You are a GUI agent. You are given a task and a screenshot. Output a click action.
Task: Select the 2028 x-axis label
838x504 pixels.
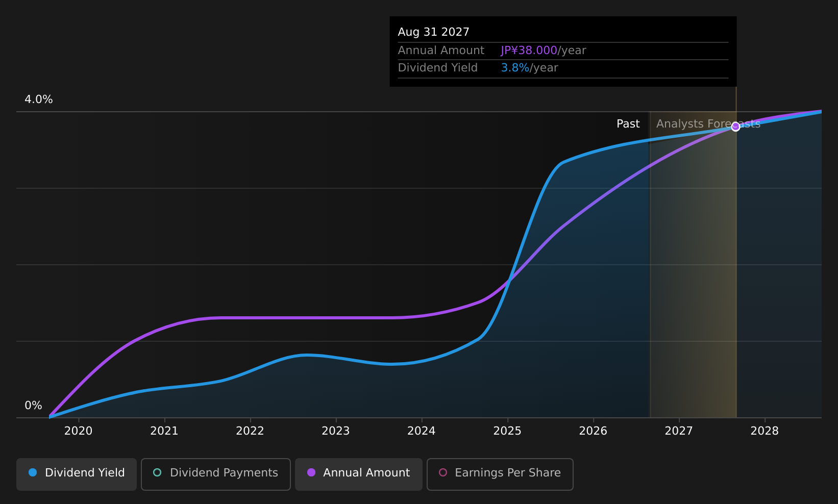765,431
